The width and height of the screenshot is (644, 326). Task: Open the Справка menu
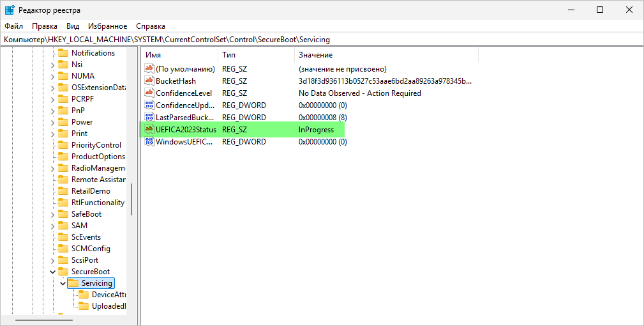point(151,26)
